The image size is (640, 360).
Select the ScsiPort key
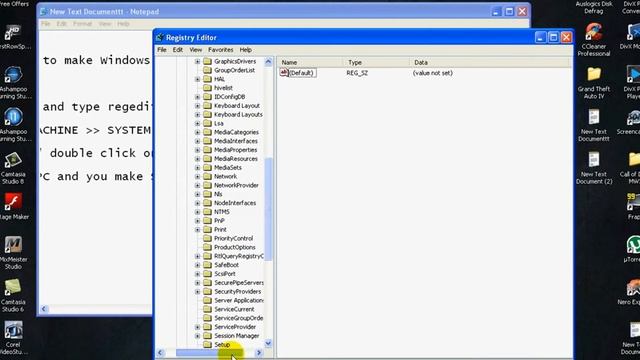[x=224, y=274]
